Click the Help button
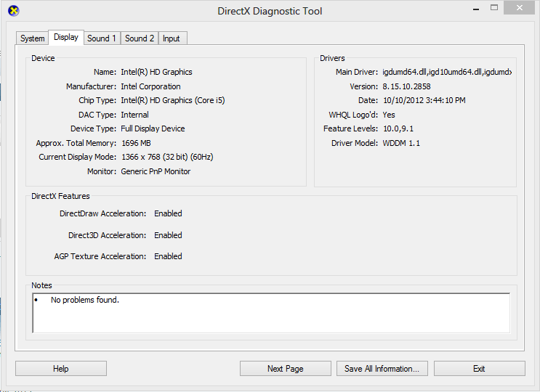This screenshot has width=540, height=392. coord(61,369)
